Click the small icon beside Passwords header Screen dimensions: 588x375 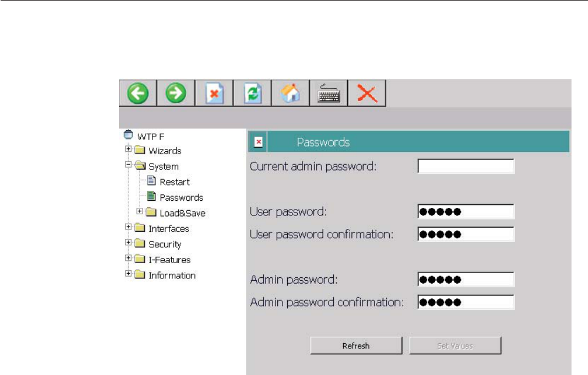pyautogui.click(x=258, y=142)
